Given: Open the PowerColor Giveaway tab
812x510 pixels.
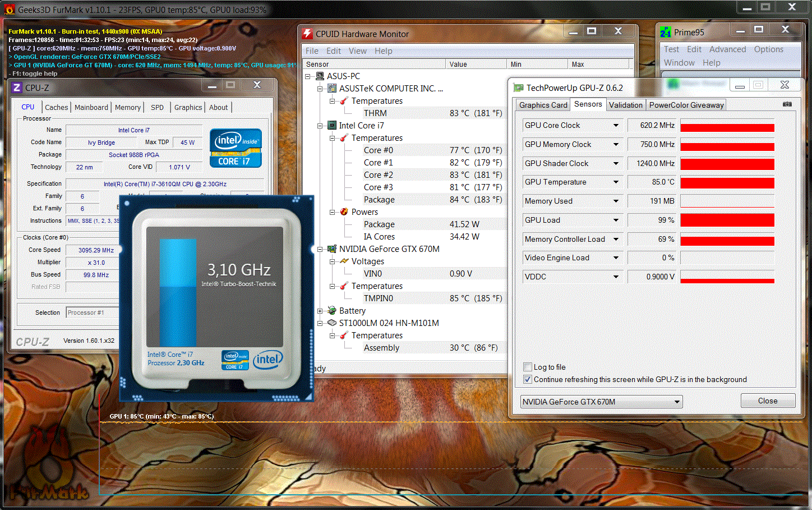Looking at the screenshot, I should (686, 105).
